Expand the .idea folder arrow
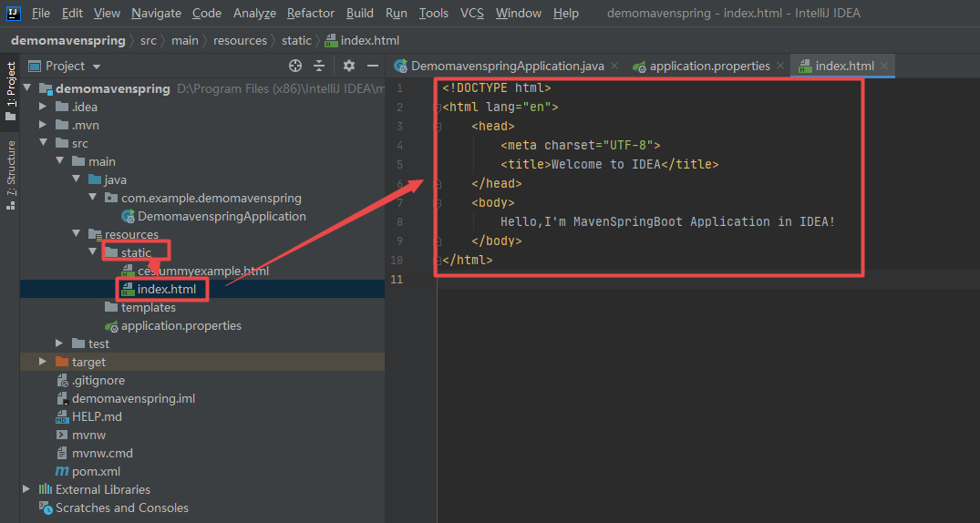Screen dimensions: 980x523 (43, 107)
